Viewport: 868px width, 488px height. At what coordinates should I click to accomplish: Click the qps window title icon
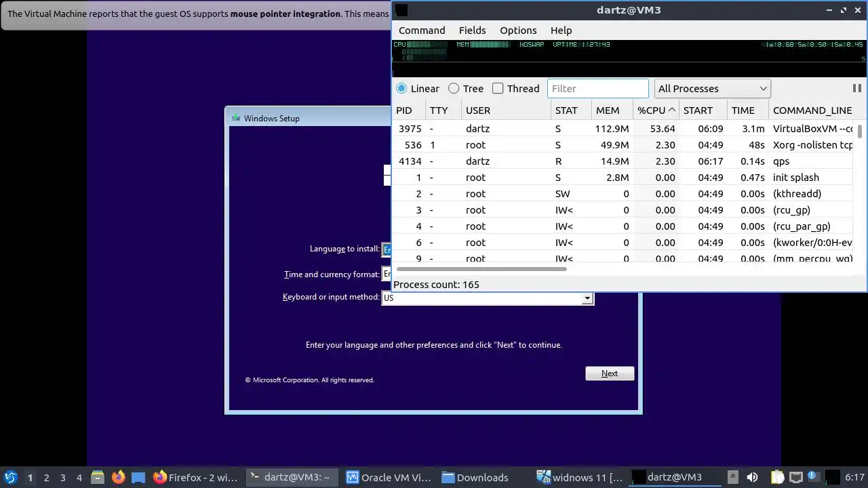pos(401,9)
